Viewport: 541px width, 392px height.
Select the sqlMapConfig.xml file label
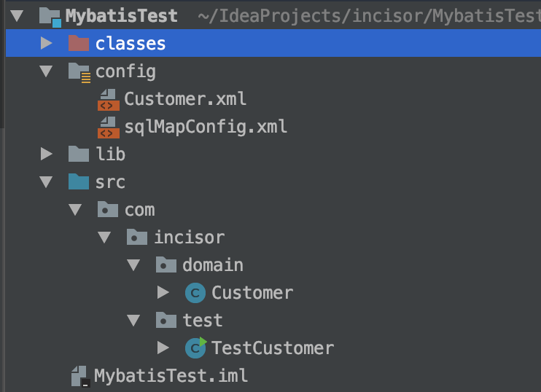tap(206, 127)
